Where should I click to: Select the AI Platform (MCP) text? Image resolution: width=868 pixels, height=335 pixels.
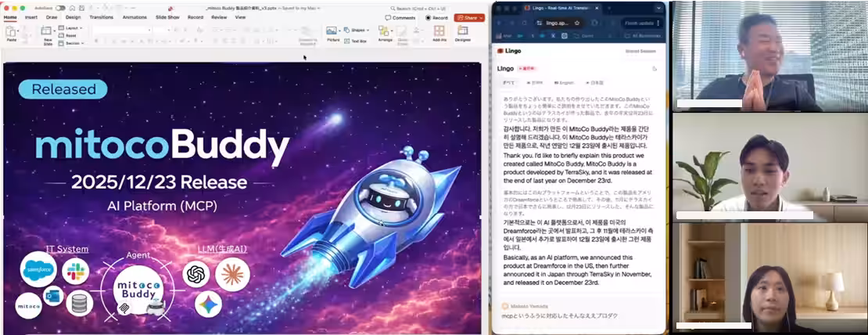tap(162, 206)
